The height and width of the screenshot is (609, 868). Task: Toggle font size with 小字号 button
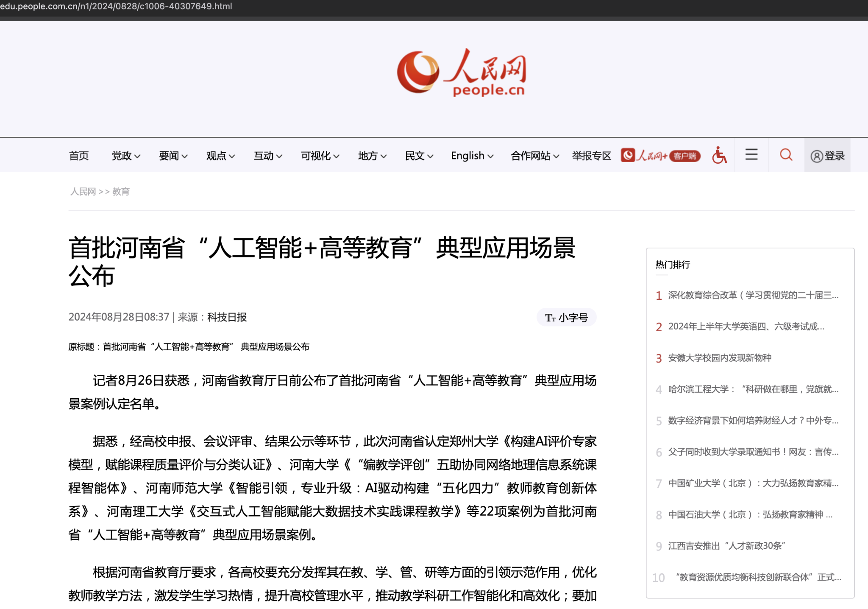pos(566,318)
